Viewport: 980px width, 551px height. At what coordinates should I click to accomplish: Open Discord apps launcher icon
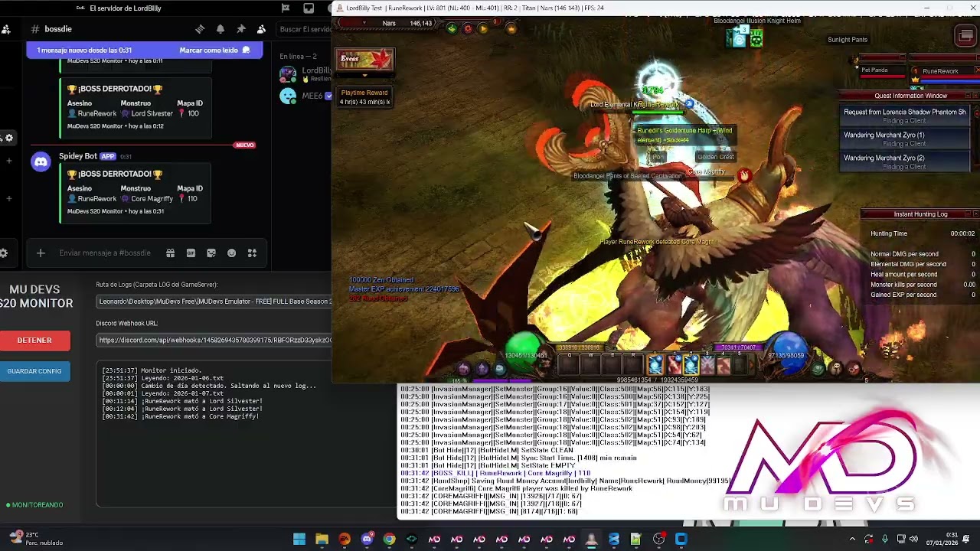click(x=252, y=253)
